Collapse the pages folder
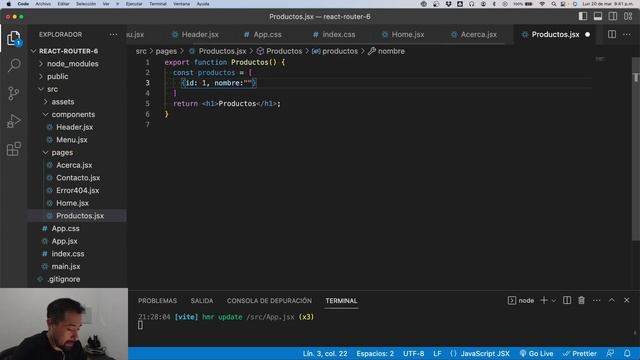The image size is (640, 360). (x=62, y=152)
